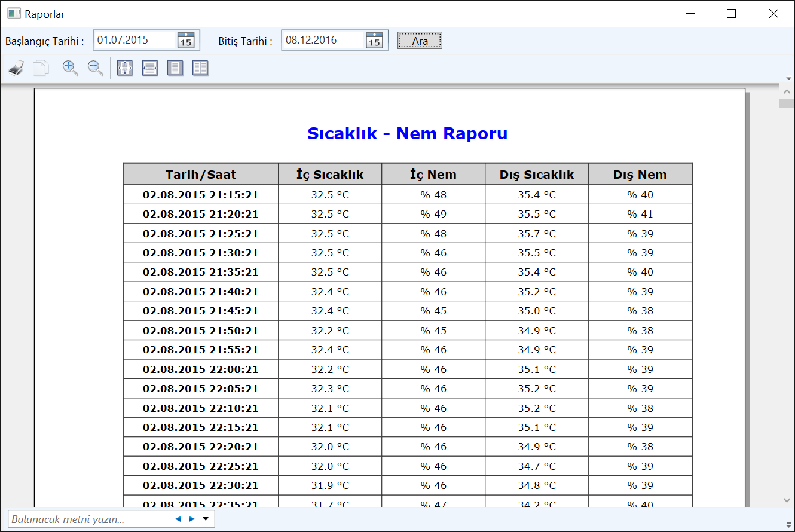795x532 pixels.
Task: Find the next search match
Action: point(192,519)
